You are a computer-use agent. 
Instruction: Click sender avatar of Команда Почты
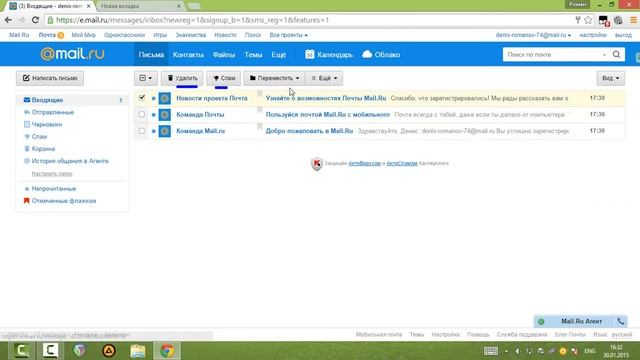pyautogui.click(x=164, y=115)
